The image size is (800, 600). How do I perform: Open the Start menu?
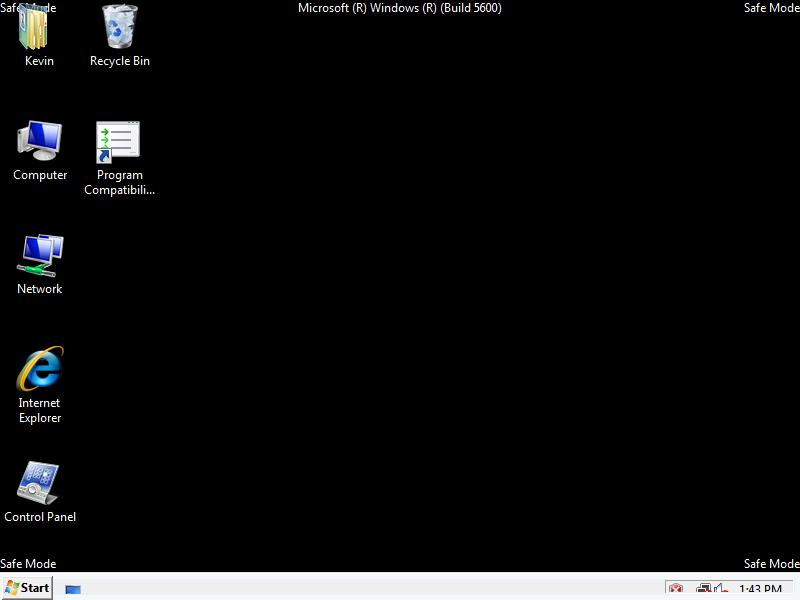tap(27, 588)
